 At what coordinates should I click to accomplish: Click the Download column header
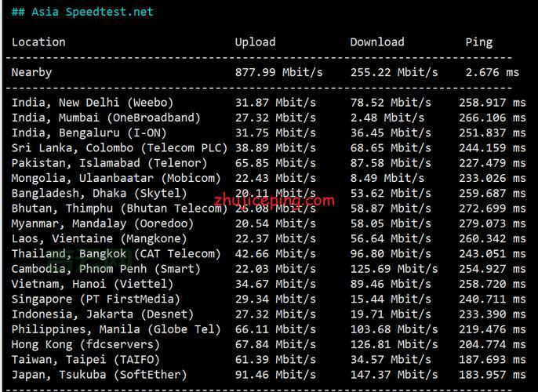(x=377, y=42)
